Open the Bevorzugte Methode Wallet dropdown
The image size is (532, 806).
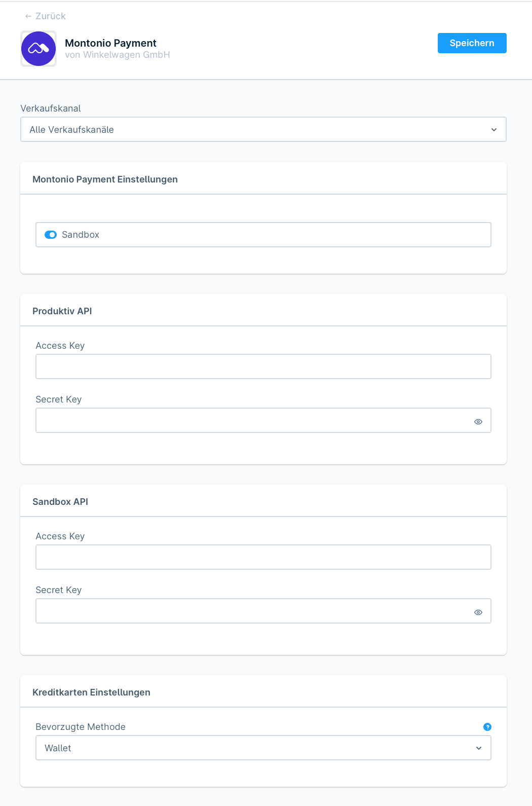click(253, 748)
